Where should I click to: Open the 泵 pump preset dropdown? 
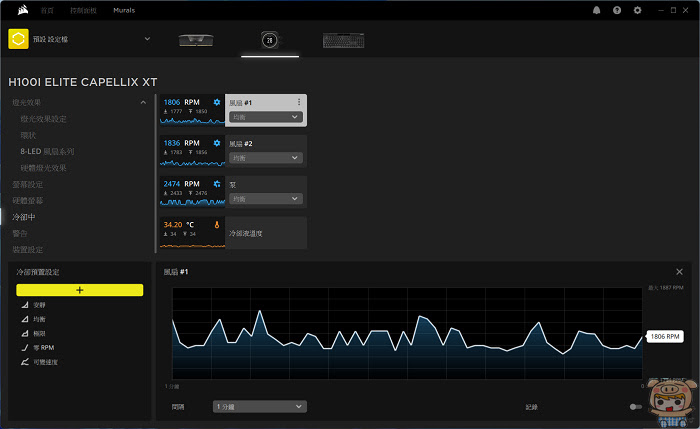pos(266,199)
